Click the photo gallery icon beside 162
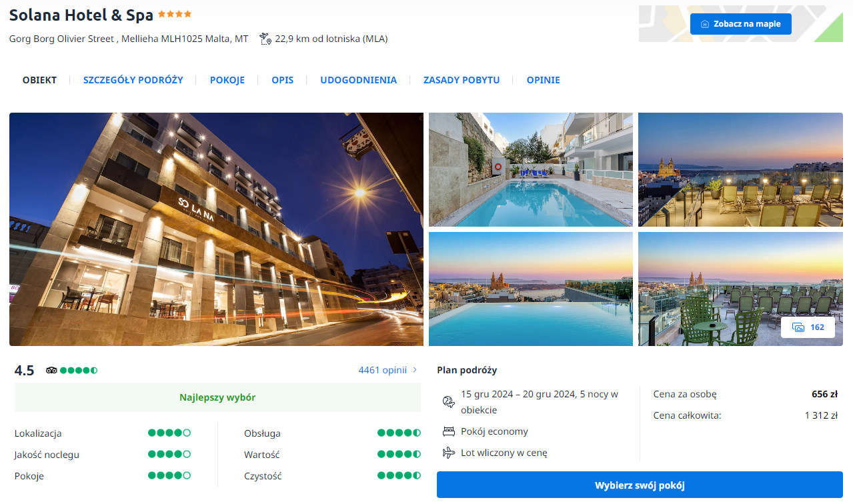 (x=798, y=327)
